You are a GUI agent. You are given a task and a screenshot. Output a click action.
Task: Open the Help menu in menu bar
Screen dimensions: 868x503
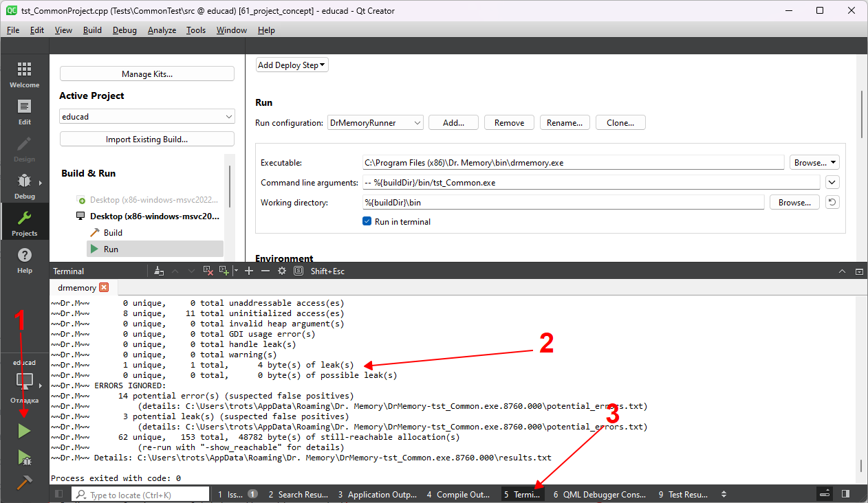(x=266, y=30)
